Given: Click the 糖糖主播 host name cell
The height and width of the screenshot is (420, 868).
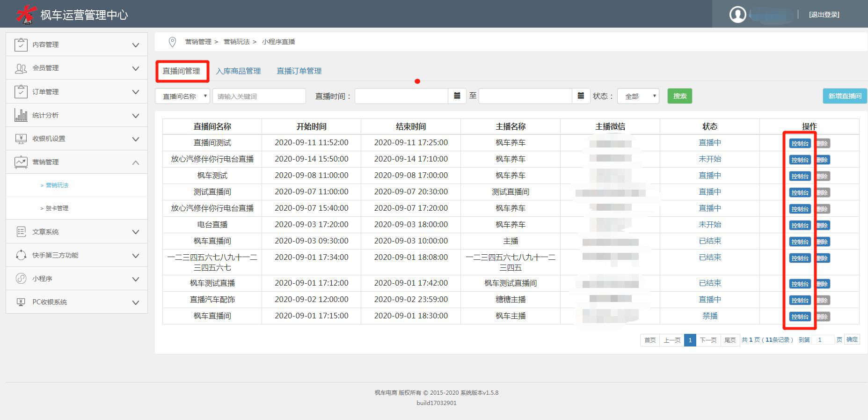Looking at the screenshot, I should [x=511, y=300].
